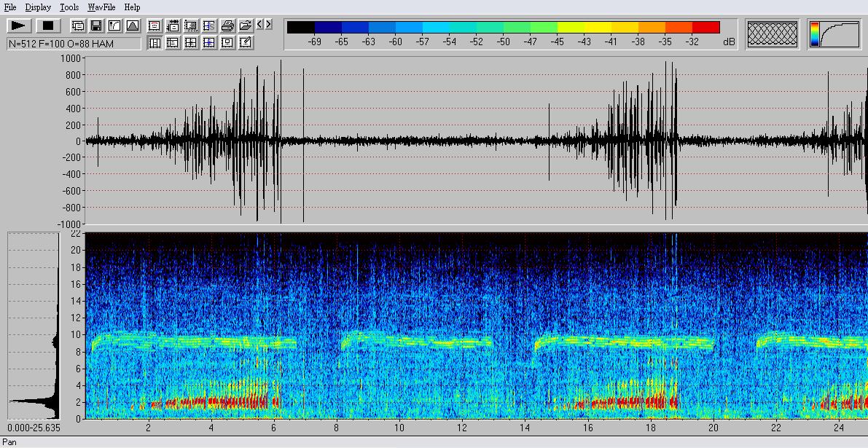
Task: Click the crosshatch pattern display button
Action: coord(773,34)
